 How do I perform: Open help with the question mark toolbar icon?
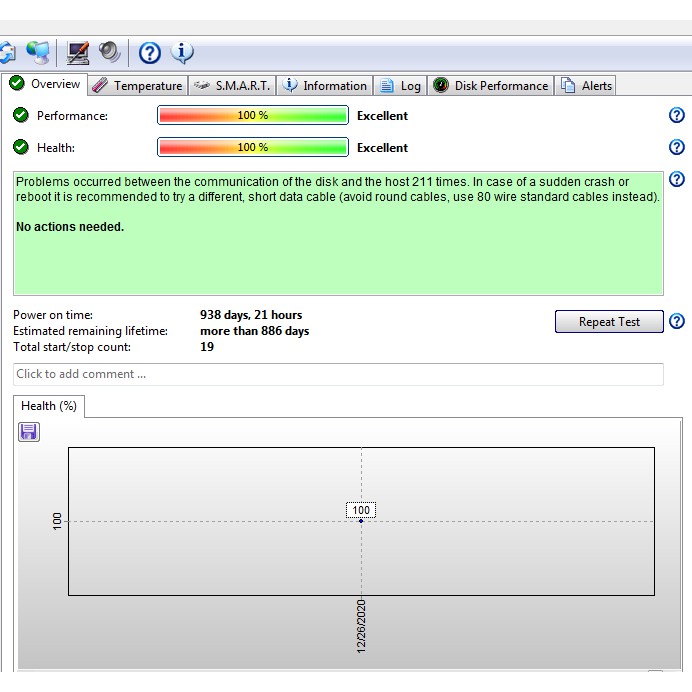coord(150,53)
